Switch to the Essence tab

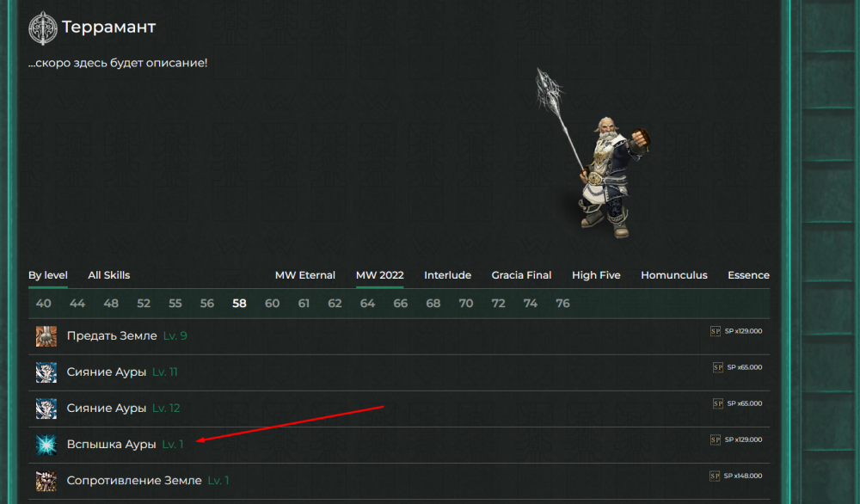click(748, 275)
